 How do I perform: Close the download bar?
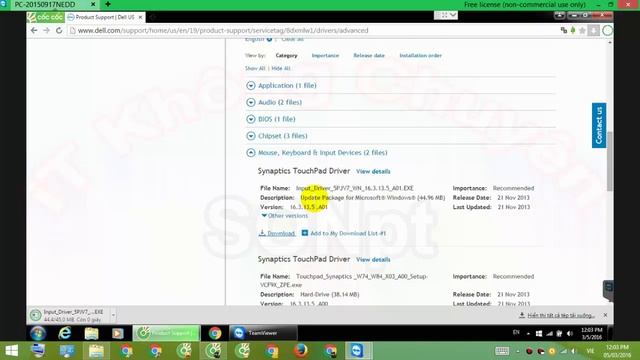[x=605, y=315]
